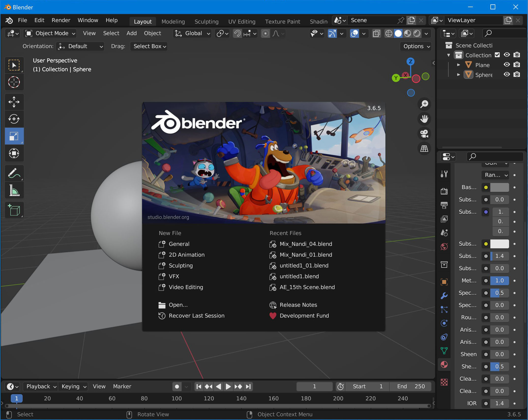Click Recover Last Session
Screen dimensions: 528x420
tap(196, 316)
